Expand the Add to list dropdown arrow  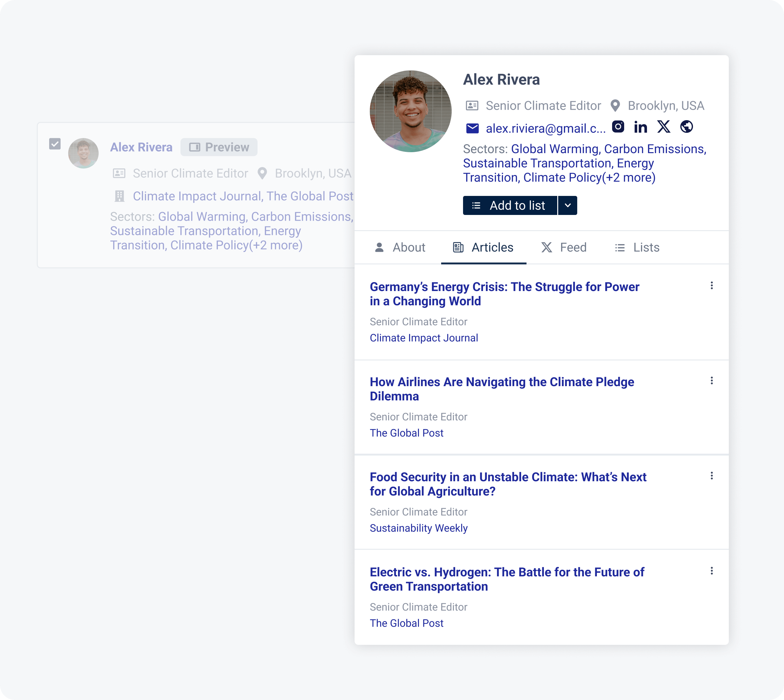pyautogui.click(x=567, y=205)
